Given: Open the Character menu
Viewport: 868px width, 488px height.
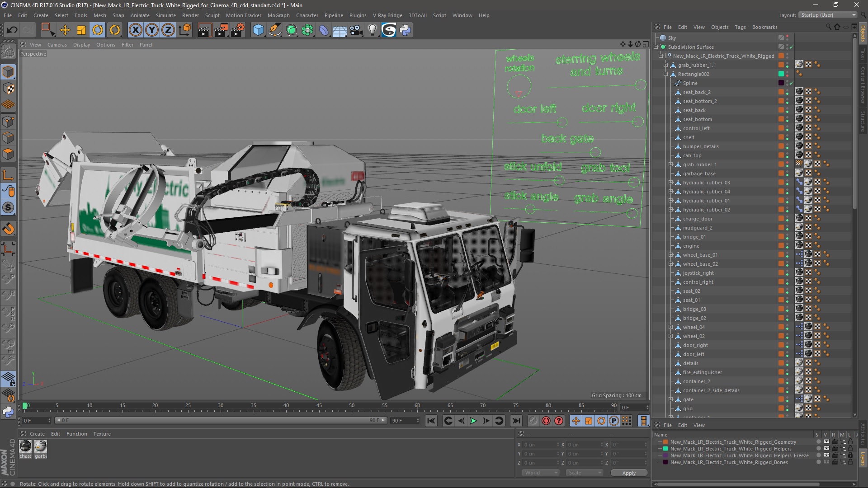Looking at the screenshot, I should pos(307,15).
